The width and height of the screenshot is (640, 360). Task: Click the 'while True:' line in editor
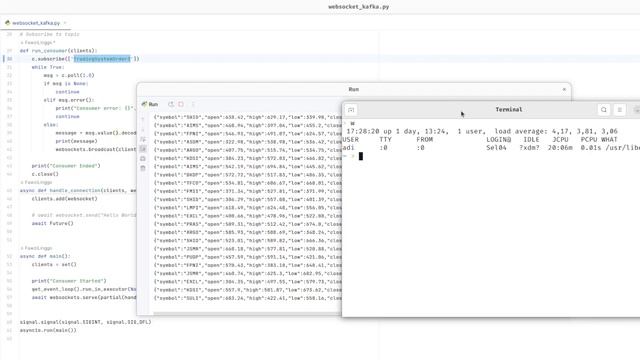point(48,67)
